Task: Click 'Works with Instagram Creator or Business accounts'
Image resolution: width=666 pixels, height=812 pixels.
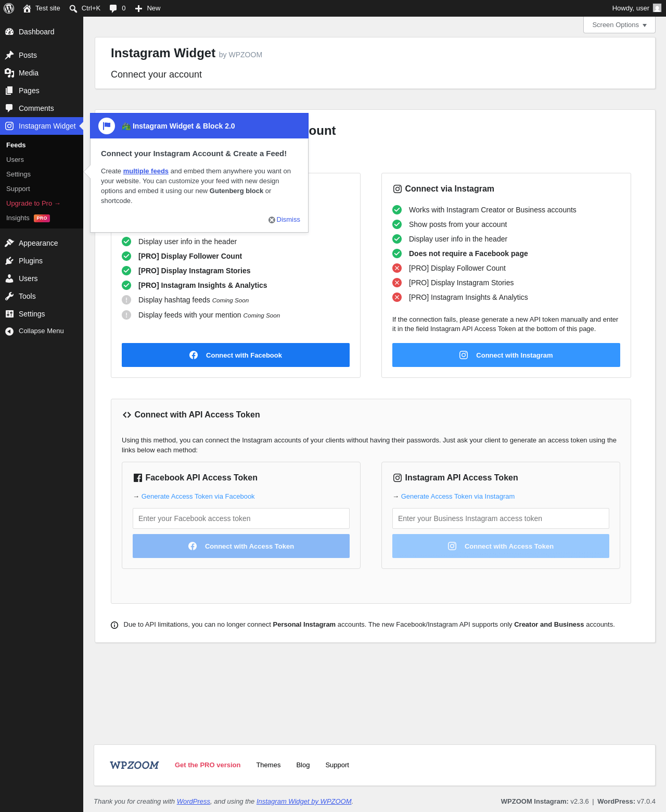Action: click(x=493, y=210)
